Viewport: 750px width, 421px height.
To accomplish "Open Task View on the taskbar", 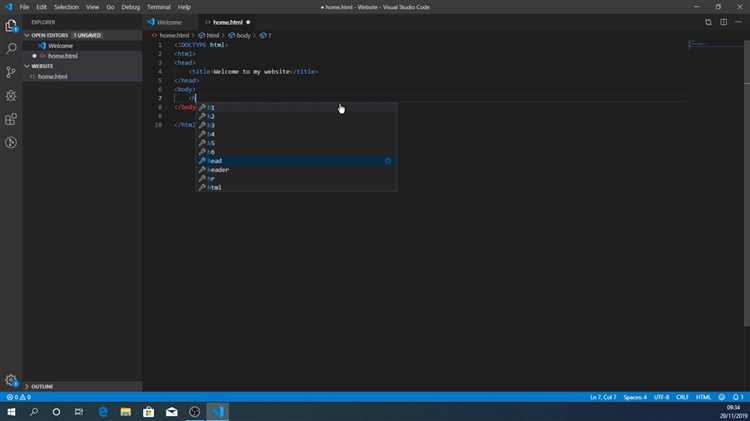I will coord(79,412).
